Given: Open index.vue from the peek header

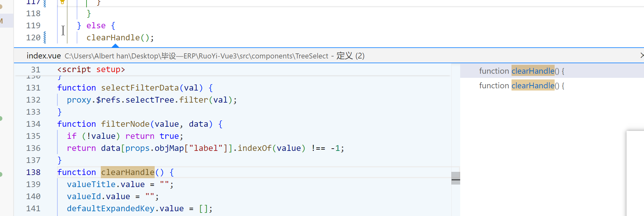Looking at the screenshot, I should (x=44, y=56).
